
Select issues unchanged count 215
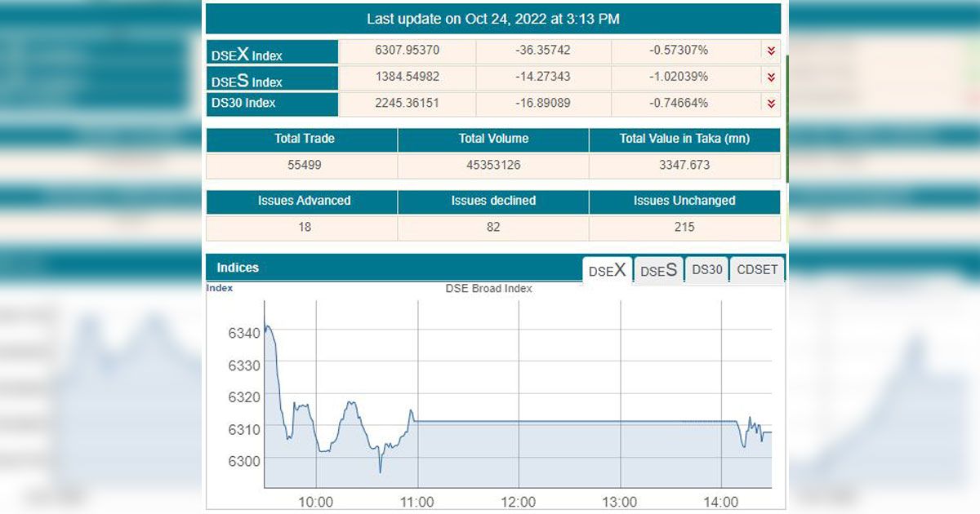[684, 228]
